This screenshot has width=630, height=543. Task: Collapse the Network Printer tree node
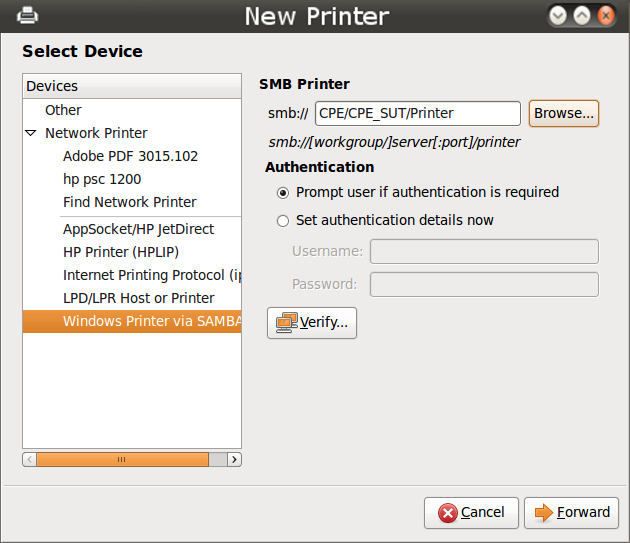pos(31,133)
